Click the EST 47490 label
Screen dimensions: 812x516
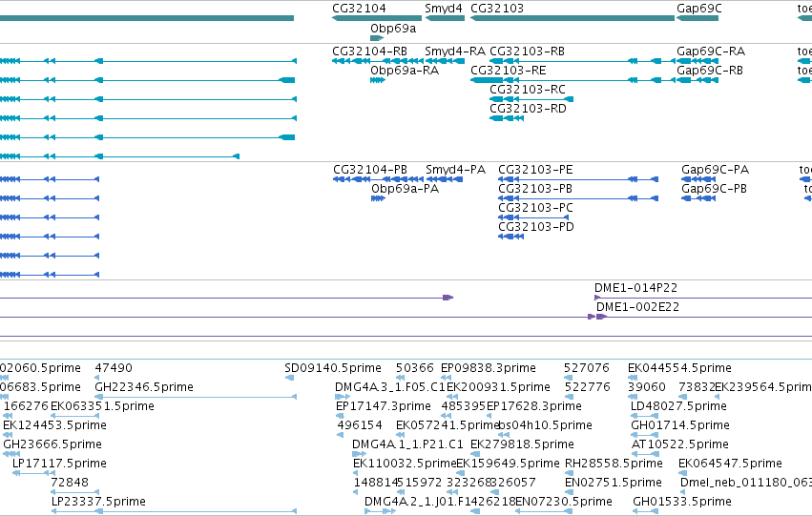tap(114, 368)
